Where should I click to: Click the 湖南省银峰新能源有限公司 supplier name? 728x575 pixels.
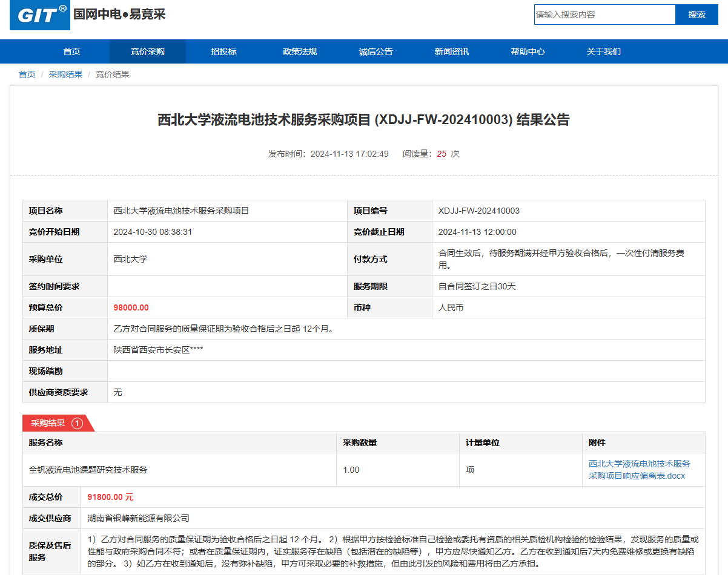[138, 518]
